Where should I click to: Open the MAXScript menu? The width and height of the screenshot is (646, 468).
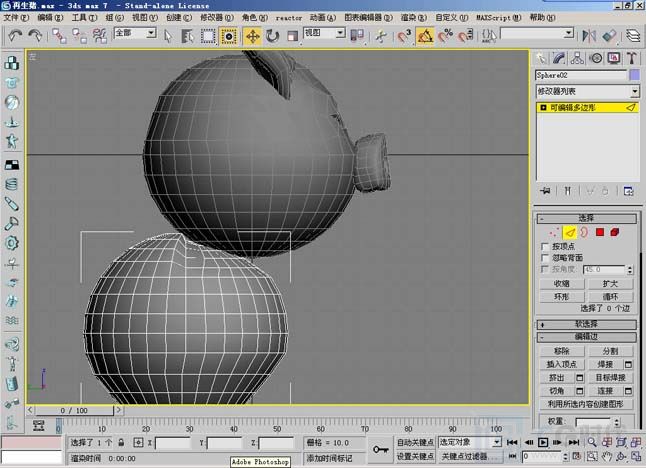point(499,18)
